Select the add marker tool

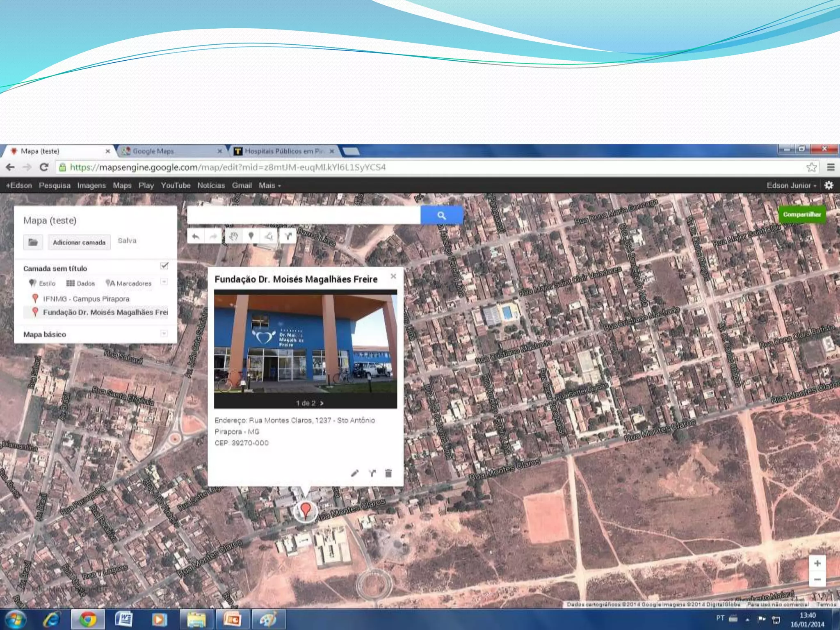(x=251, y=236)
